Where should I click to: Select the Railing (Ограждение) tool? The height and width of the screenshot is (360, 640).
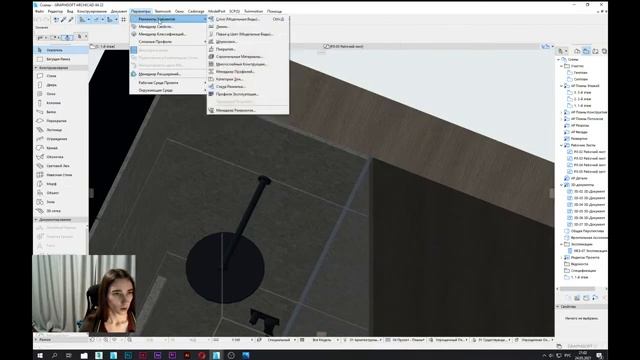pos(60,139)
